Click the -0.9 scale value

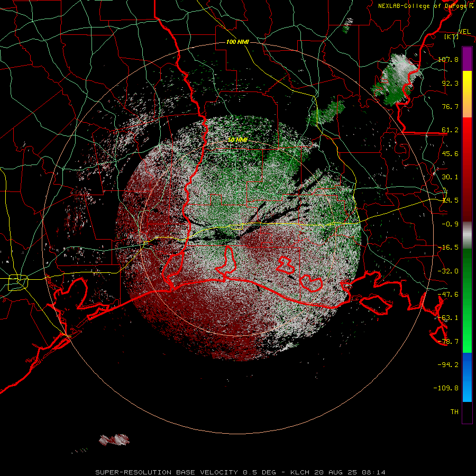(450, 224)
